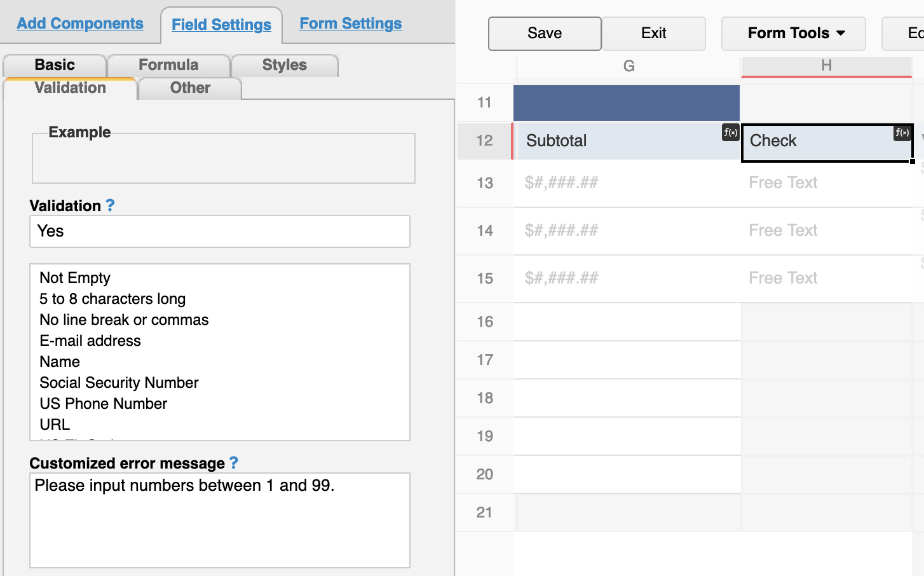The height and width of the screenshot is (576, 924).
Task: Click the Exit button
Action: click(x=654, y=33)
